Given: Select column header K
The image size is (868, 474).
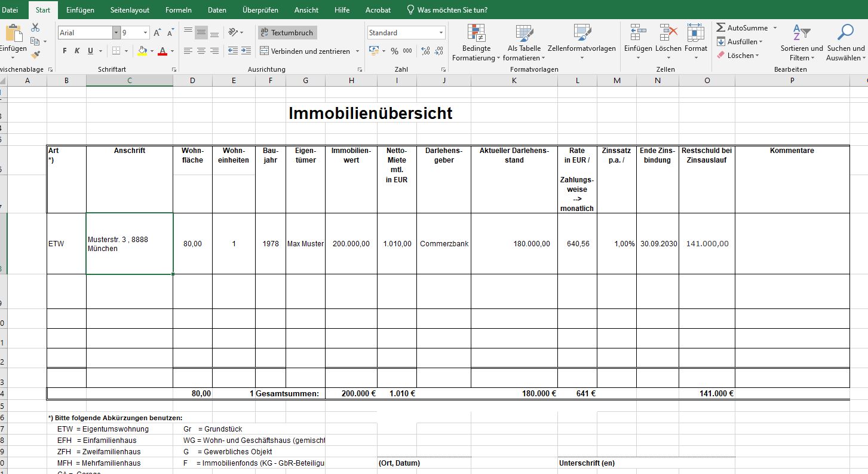Looking at the screenshot, I should tap(514, 81).
